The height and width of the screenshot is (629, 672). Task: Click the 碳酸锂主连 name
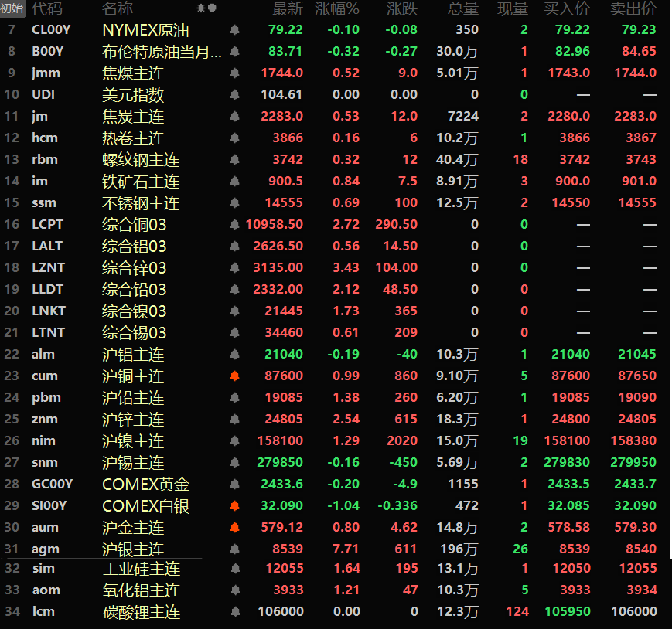(142, 612)
